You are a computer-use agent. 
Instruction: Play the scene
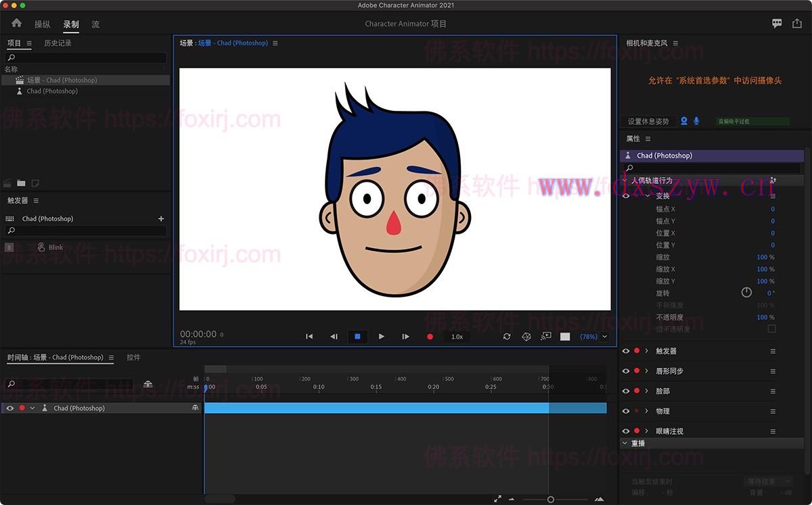pyautogui.click(x=382, y=337)
